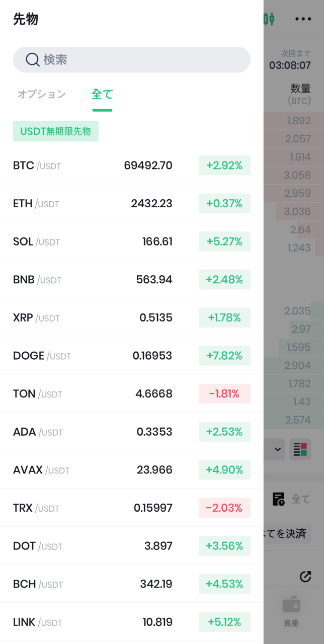Pick the LINK/USDT pair
This screenshot has width=324, height=644.
pyautogui.click(x=131, y=622)
